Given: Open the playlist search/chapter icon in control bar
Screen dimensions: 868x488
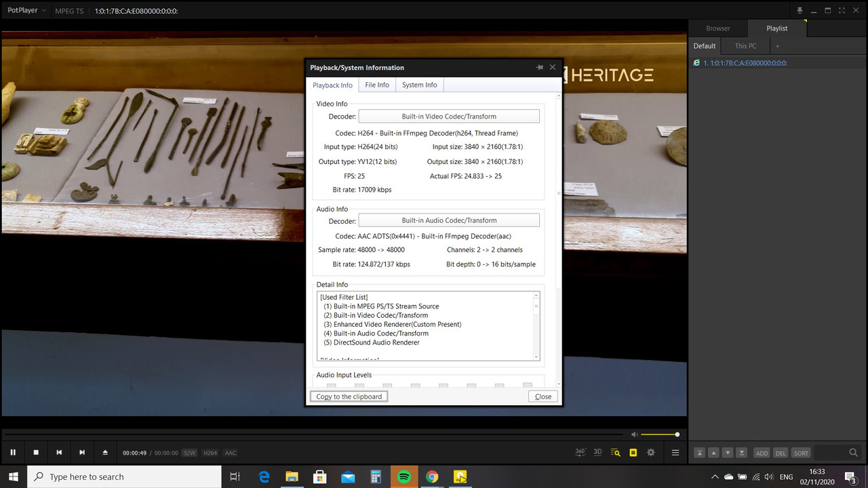Looking at the screenshot, I should pos(616,453).
